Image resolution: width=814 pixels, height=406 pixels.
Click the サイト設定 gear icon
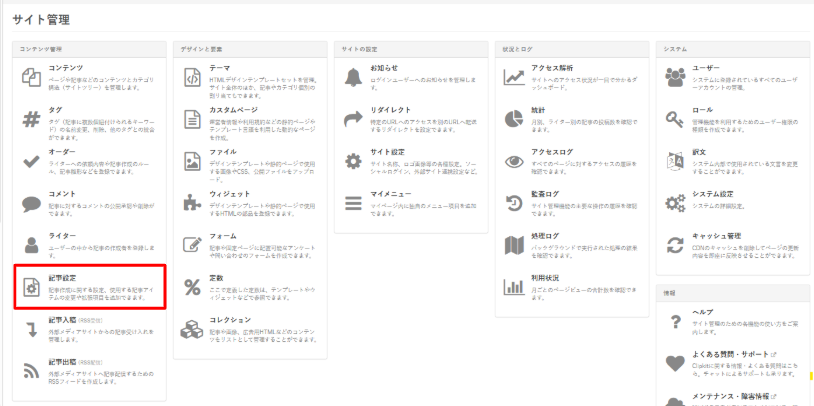point(354,161)
